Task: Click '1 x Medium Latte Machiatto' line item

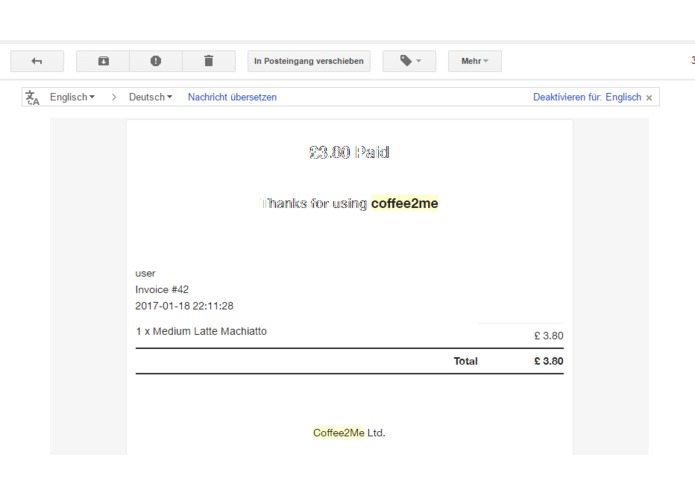Action: 201,331
